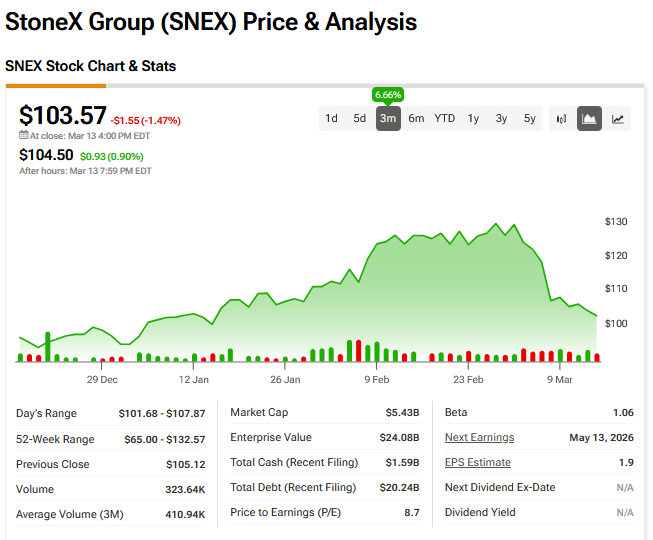653x540 pixels.
Task: Click the 26 Jan axis marker
Action: [x=285, y=380]
